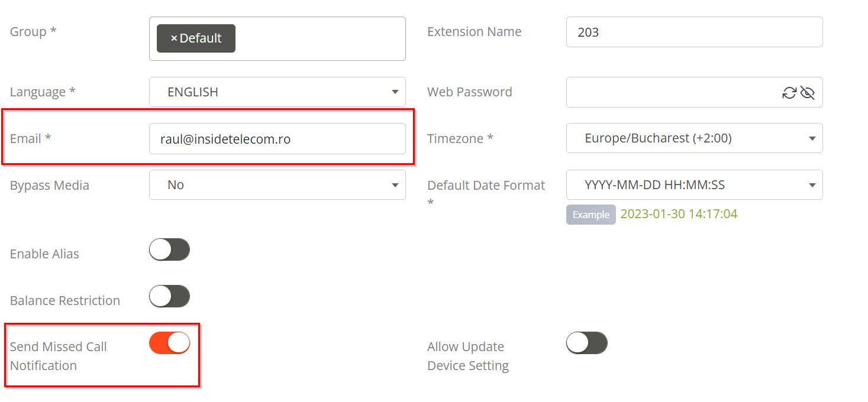Remove the Default group tag
The height and width of the screenshot is (402, 868).
pyautogui.click(x=174, y=38)
